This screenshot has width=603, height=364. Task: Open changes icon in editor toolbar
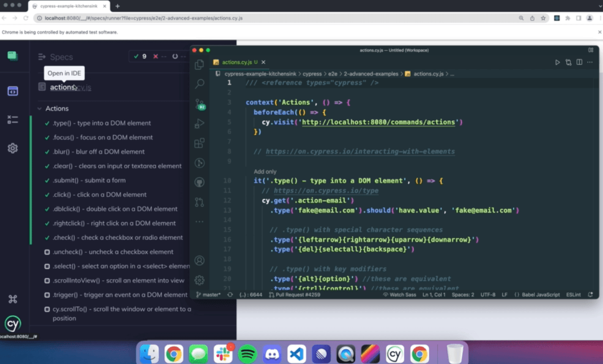coord(568,62)
